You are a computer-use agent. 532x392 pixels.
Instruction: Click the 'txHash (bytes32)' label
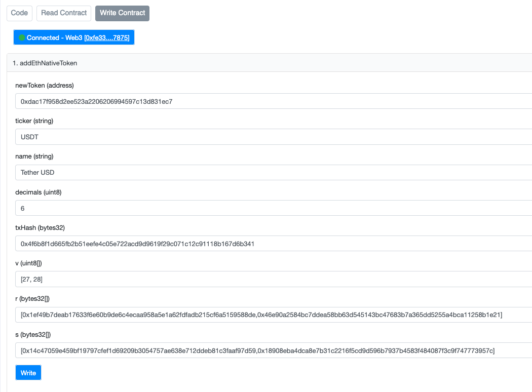(x=40, y=227)
